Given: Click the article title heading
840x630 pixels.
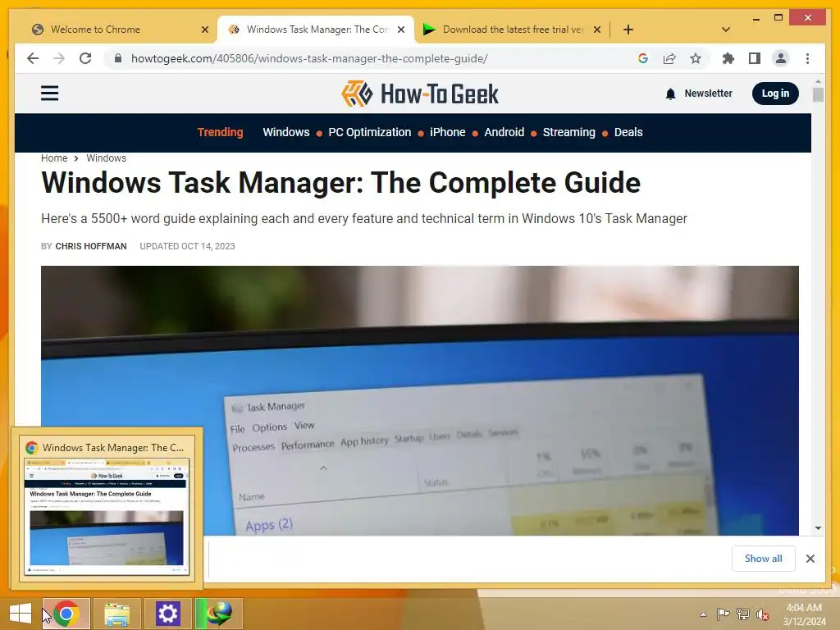Looking at the screenshot, I should (x=340, y=183).
